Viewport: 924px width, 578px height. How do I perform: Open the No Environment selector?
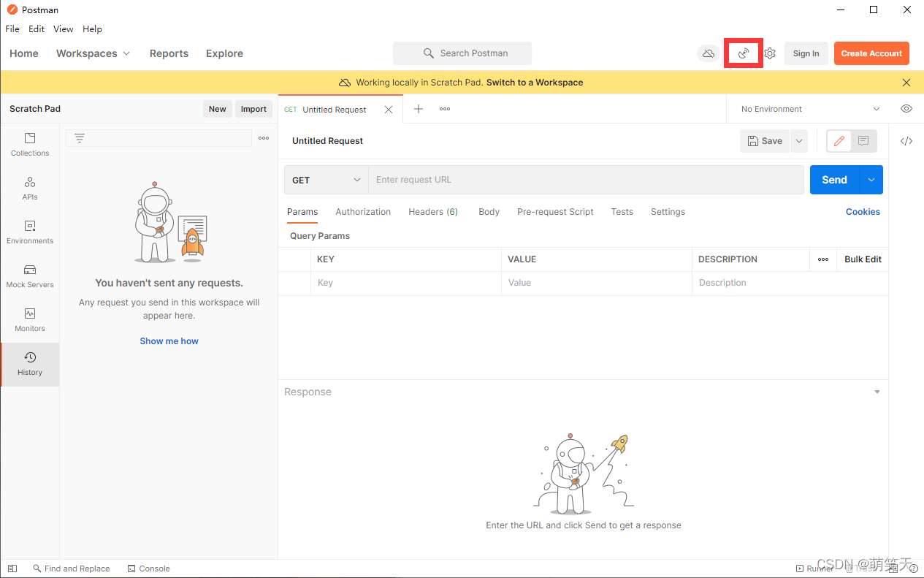click(x=809, y=109)
